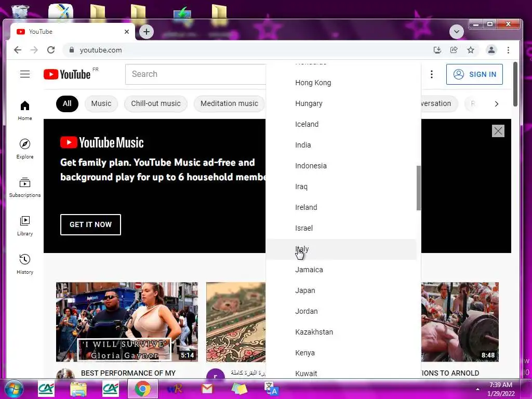Choose Israel from the location list
This screenshot has height=399, width=532.
pyautogui.click(x=341, y=228)
